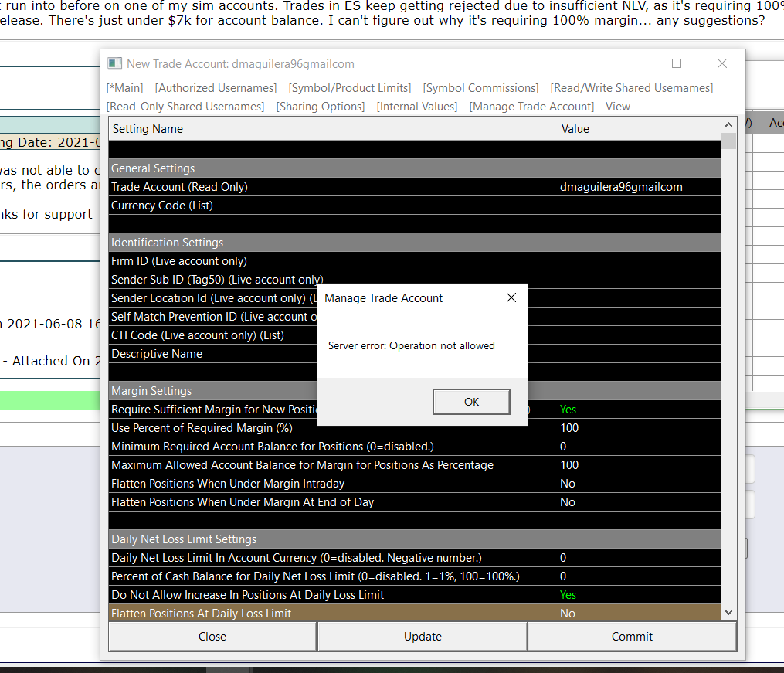Screen dimensions: 784x673
Task: Toggle Require Sufficient Margin value Yes
Action: pos(640,410)
